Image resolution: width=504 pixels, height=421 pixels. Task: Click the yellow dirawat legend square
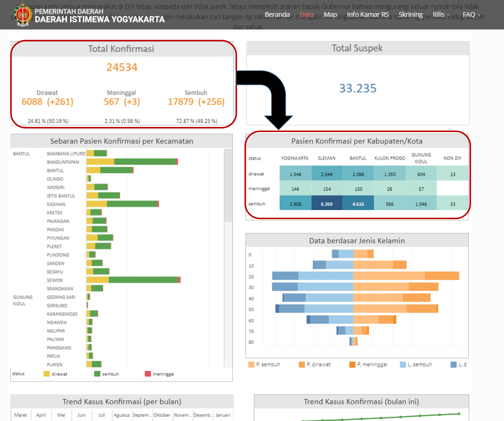[46, 374]
